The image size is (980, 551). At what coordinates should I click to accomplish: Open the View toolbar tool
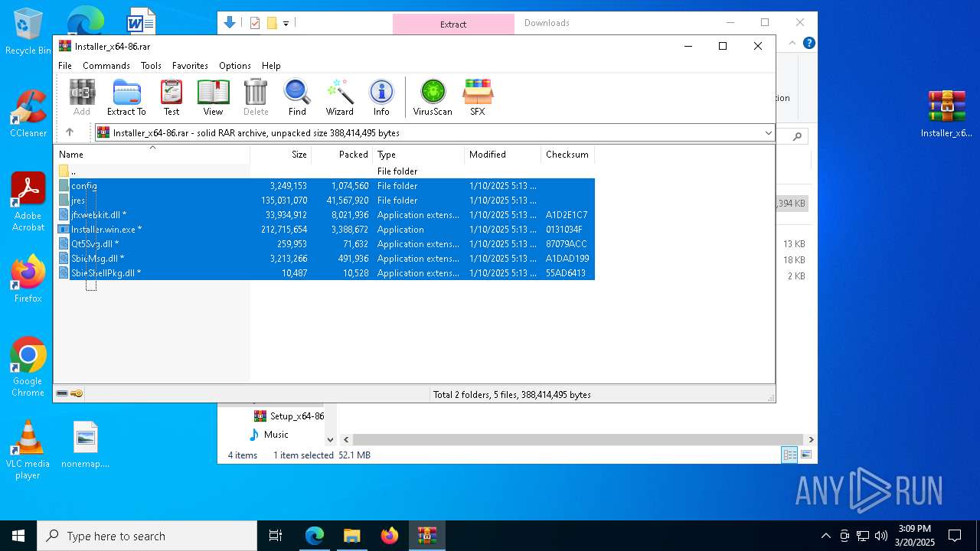[x=213, y=97]
